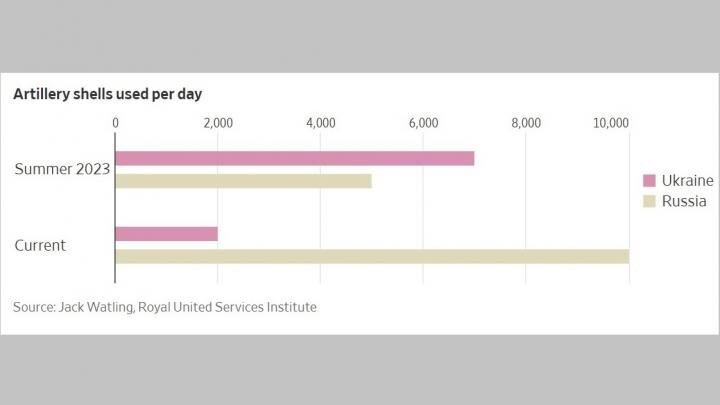The height and width of the screenshot is (405, 720).
Task: Click the source credit Jack Watling text
Action: [96, 307]
